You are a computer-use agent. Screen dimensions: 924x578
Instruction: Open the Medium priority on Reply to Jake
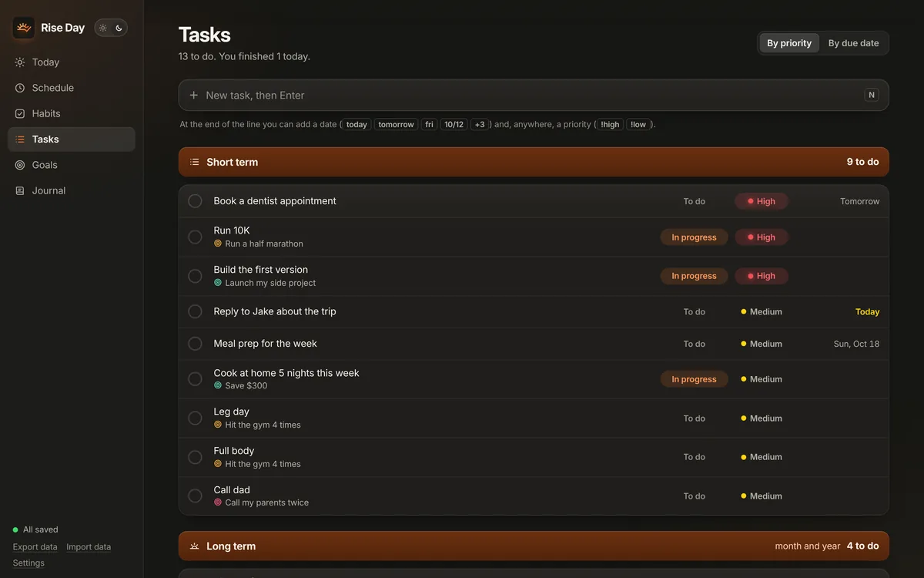[x=761, y=312]
